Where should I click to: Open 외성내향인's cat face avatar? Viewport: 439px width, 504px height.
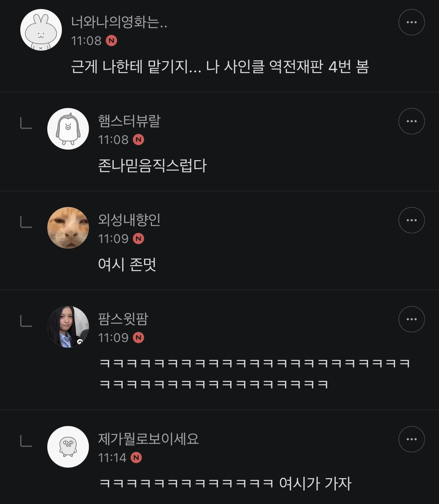[68, 228]
